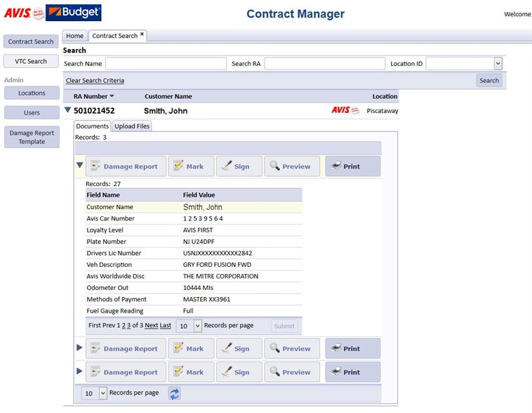532x413 pixels.
Task: Click Sign on third document row
Action: [239, 372]
